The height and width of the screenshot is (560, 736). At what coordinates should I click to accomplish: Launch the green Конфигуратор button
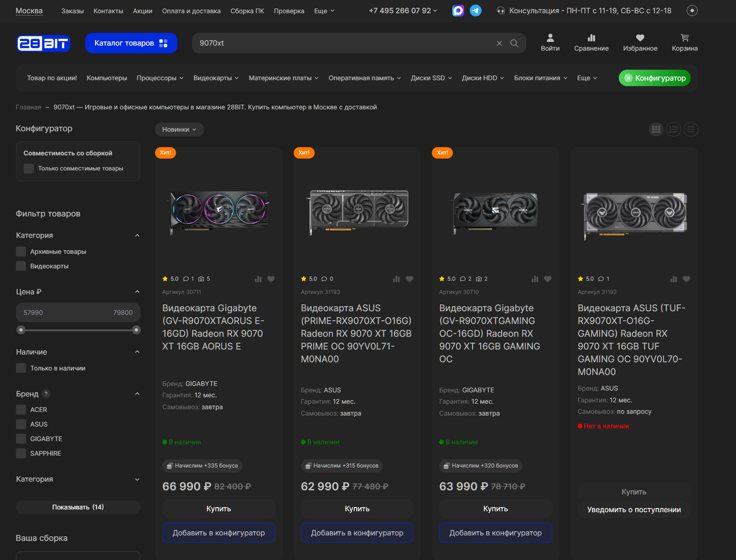(x=655, y=78)
